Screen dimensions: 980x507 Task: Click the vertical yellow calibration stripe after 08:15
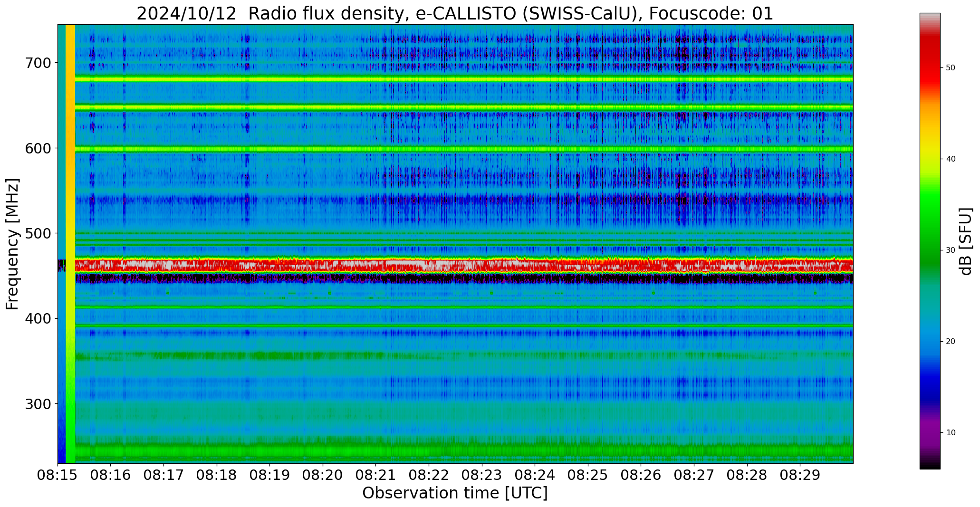pyautogui.click(x=70, y=244)
